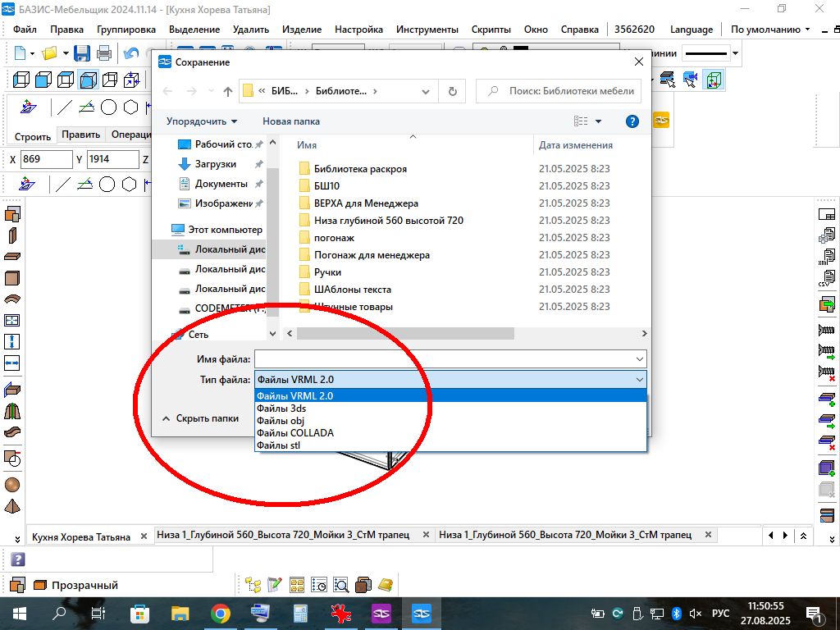
Task: Select the pyramid body tool icon
Action: click(x=12, y=505)
